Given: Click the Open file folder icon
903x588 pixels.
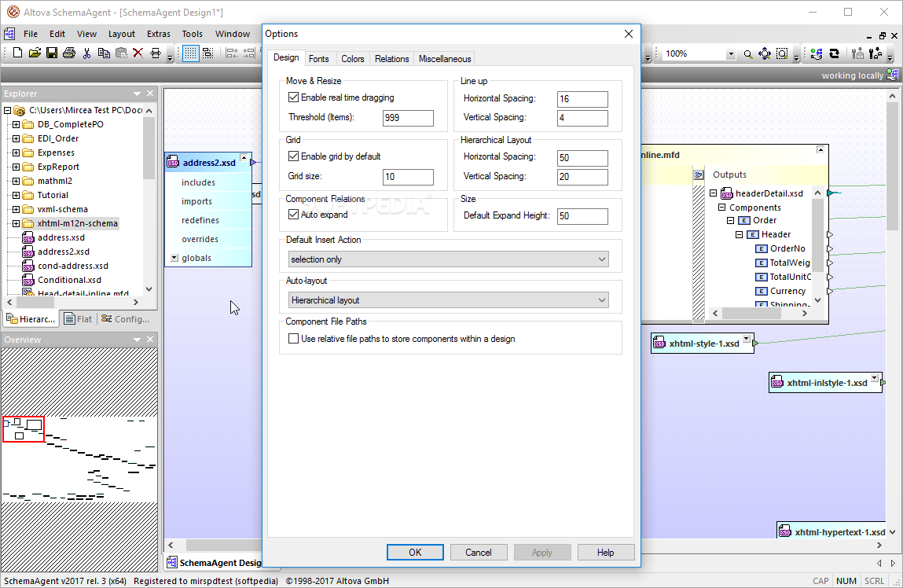Looking at the screenshot, I should point(35,53).
